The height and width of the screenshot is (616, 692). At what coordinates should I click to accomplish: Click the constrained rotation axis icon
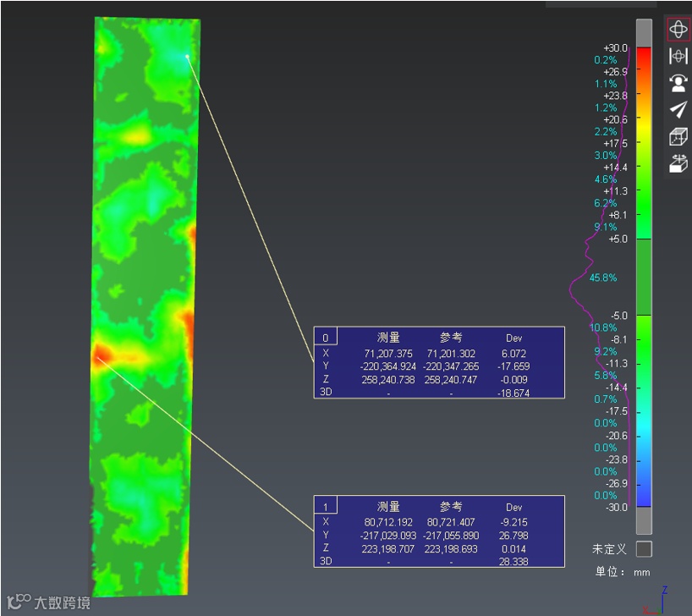pos(678,56)
